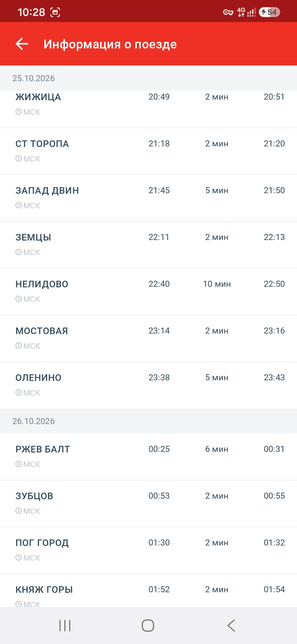Screen dimensions: 297x644
Task: Tap the ПОГ ГОРОД station name
Action: (42, 543)
